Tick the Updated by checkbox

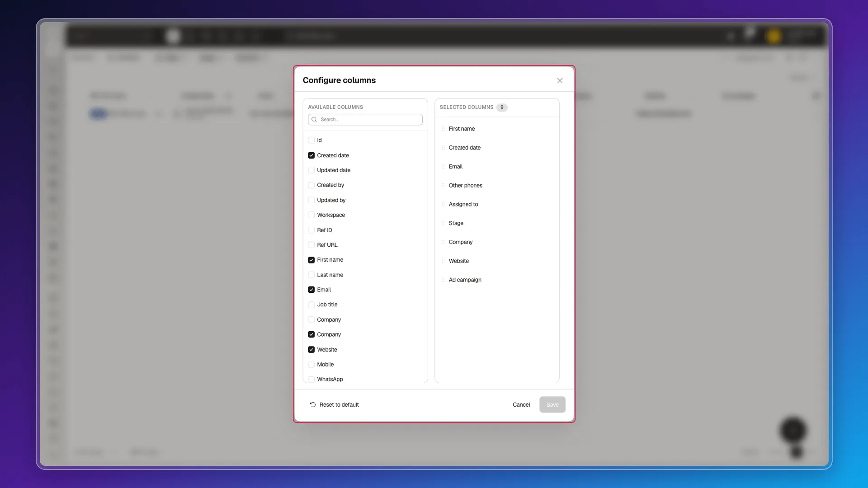(311, 200)
